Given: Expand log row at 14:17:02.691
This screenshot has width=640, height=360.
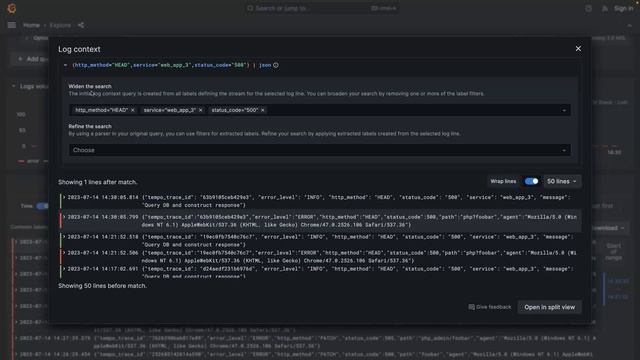Looking at the screenshot, I should click(64, 269).
